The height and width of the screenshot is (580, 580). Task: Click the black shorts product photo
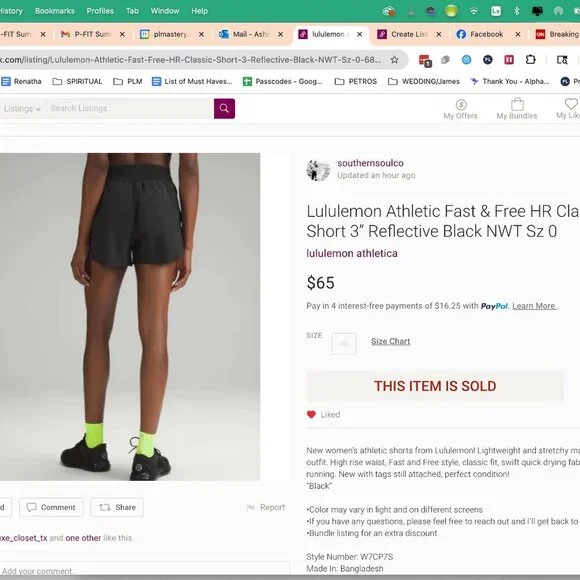(129, 317)
